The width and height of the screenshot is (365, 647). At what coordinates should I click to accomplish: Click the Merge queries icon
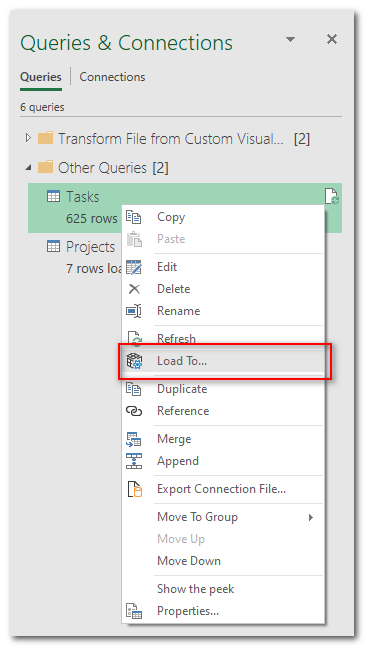pyautogui.click(x=134, y=439)
